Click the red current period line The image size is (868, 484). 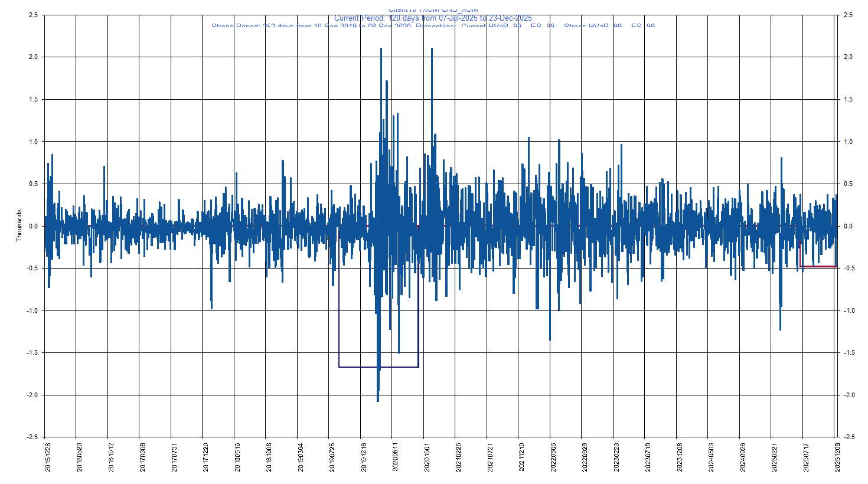pyautogui.click(x=818, y=267)
